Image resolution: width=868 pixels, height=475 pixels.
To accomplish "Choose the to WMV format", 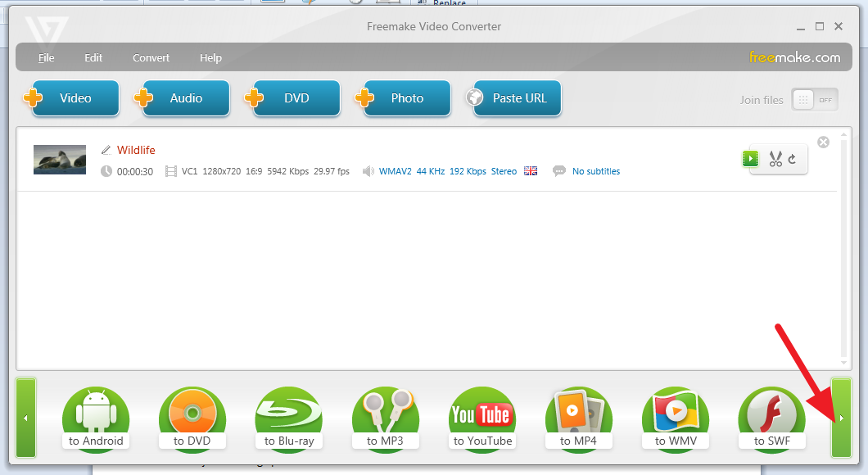I will tap(676, 419).
